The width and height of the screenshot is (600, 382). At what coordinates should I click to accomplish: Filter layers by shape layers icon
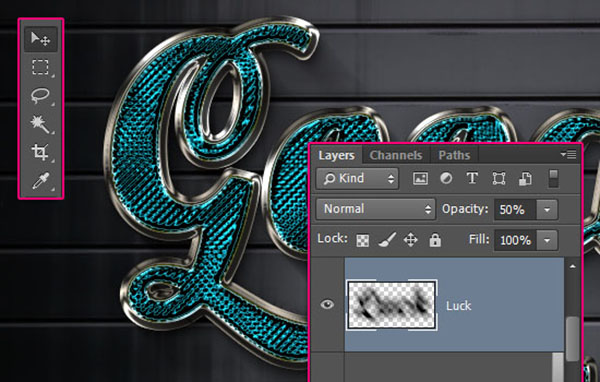coord(499,178)
